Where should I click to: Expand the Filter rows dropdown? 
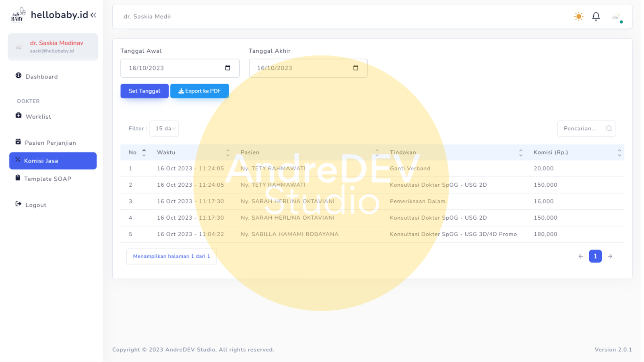[164, 129]
